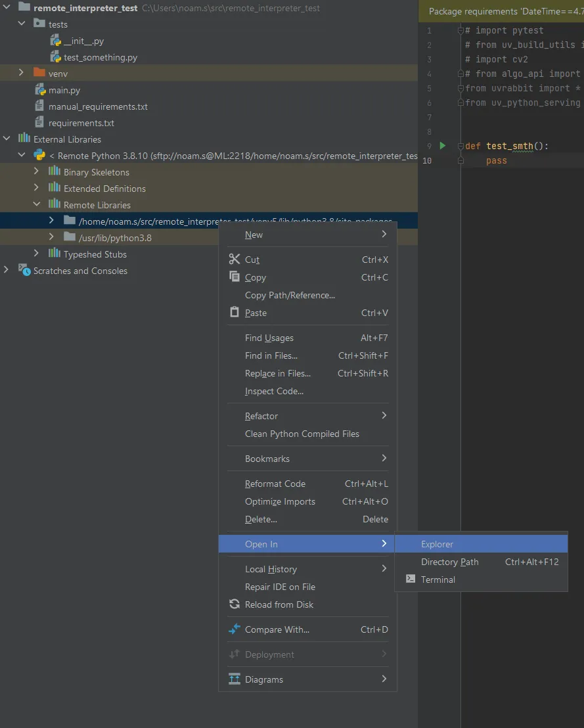Collapse the tests folder
Screen dimensions: 584x728
coord(22,23)
